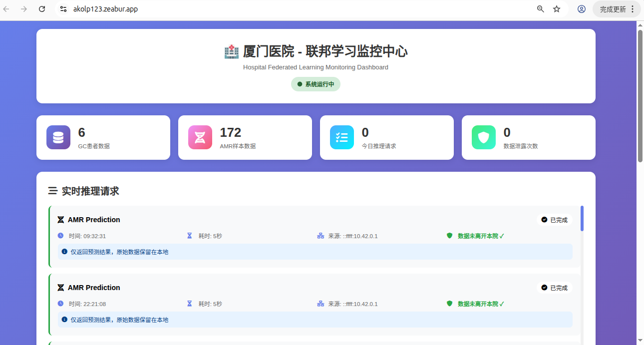Click the value 172 on AMR样本数据 card
The height and width of the screenshot is (345, 644).
(231, 132)
